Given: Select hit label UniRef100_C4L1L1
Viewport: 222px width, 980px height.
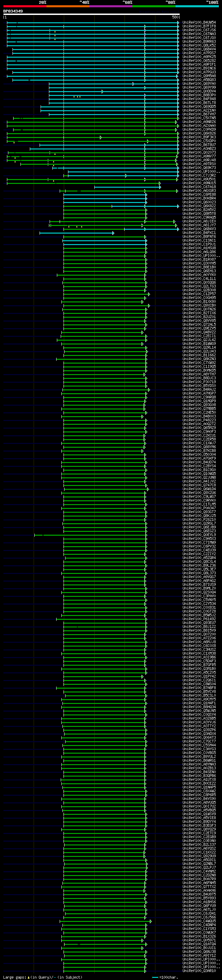Looking at the screenshot, I should [x=199, y=278].
